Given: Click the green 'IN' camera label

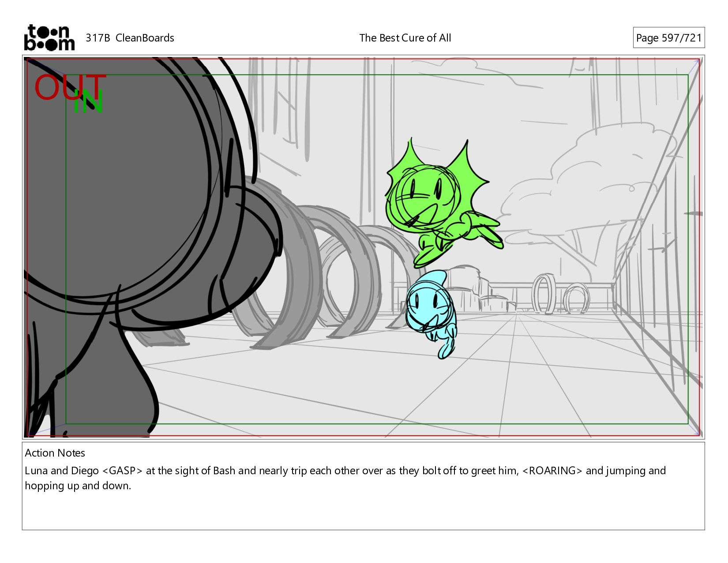Looking at the screenshot, I should click(88, 102).
